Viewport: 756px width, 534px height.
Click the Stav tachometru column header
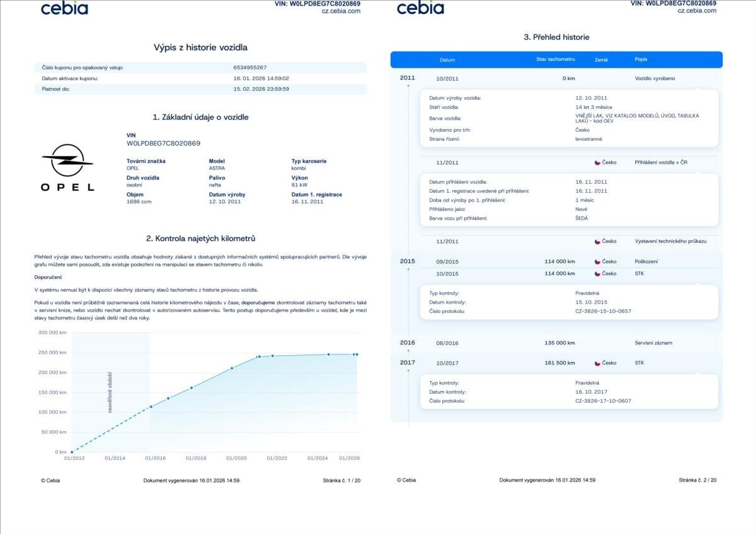tap(555, 59)
